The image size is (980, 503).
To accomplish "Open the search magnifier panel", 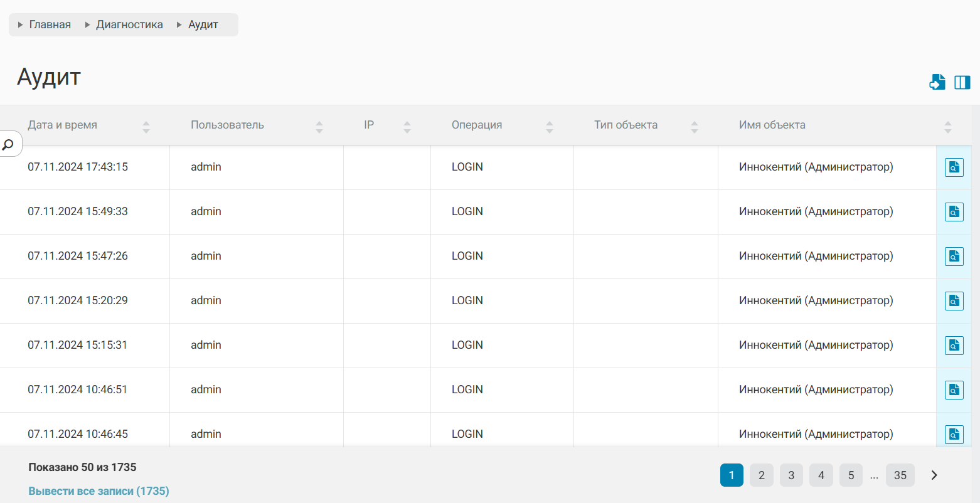I will click(8, 145).
